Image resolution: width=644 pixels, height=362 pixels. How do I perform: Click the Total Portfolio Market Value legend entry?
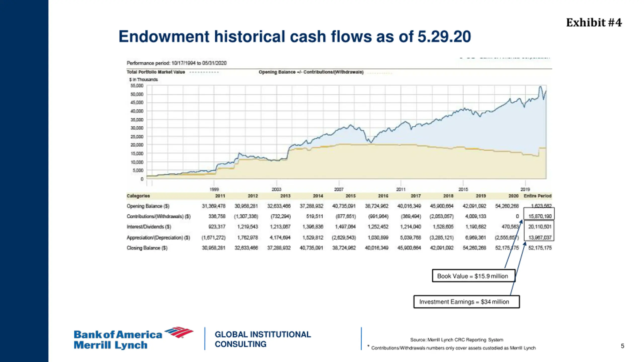pyautogui.click(x=156, y=72)
